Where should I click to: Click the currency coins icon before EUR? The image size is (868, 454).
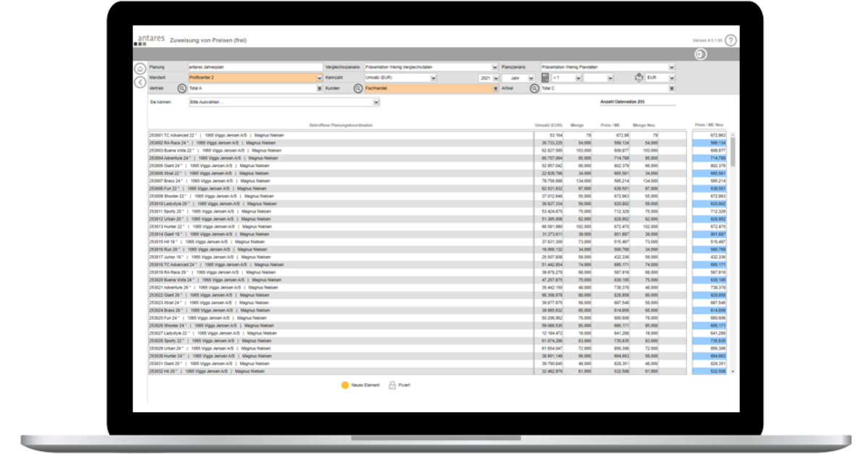639,77
